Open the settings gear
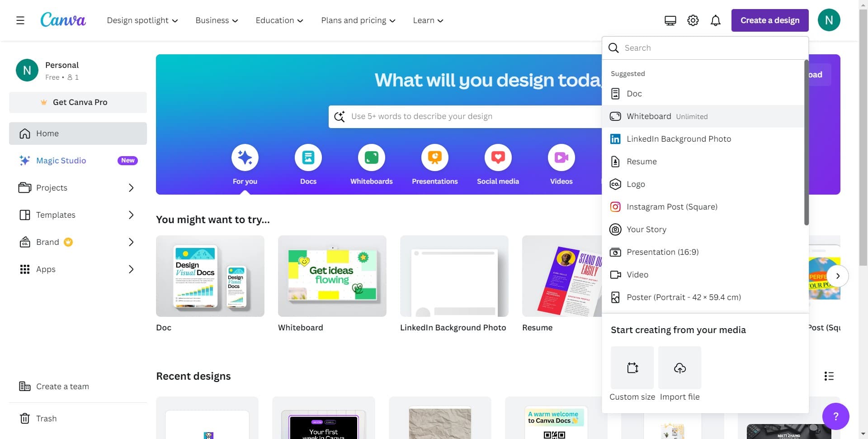The width and height of the screenshot is (868, 439). point(693,20)
